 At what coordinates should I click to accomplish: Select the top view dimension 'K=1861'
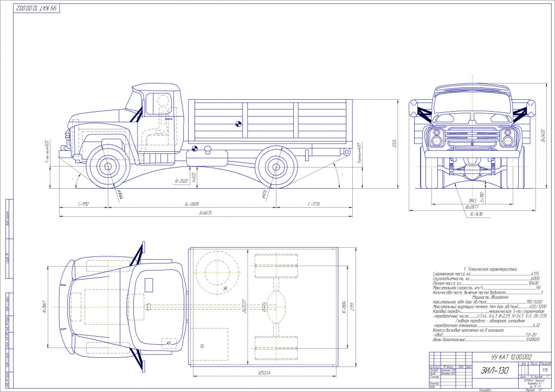click(x=44, y=307)
